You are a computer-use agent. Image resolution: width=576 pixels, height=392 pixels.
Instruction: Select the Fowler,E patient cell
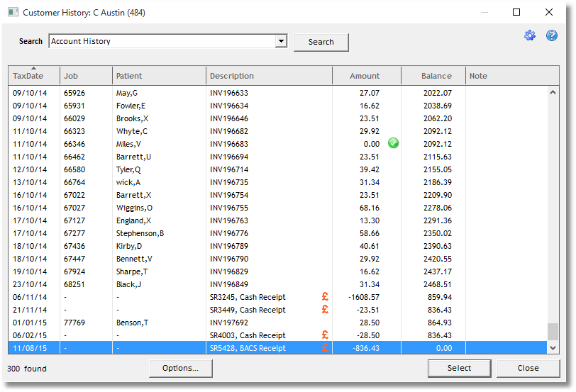(131, 106)
